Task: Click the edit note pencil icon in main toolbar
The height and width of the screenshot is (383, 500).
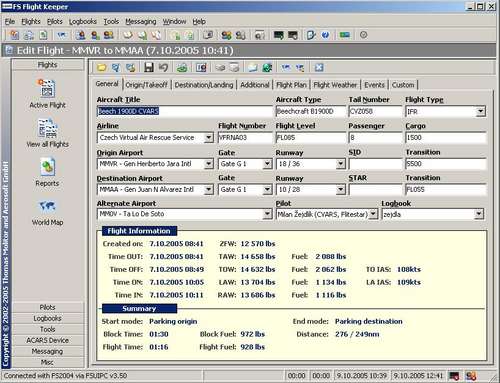Action: (x=311, y=35)
